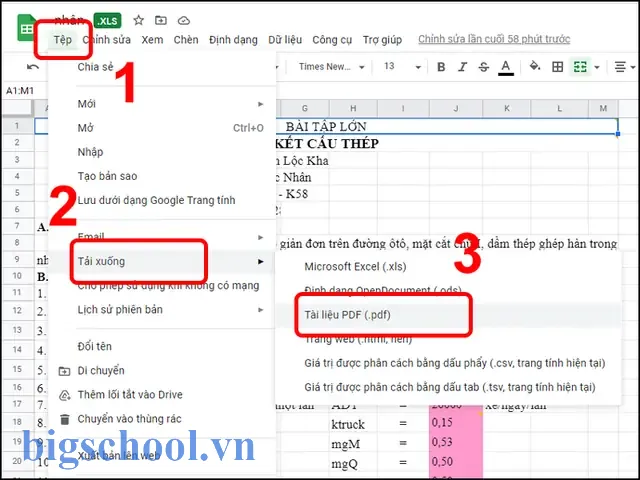
Task: Open the Định dạng menu
Action: click(233, 40)
